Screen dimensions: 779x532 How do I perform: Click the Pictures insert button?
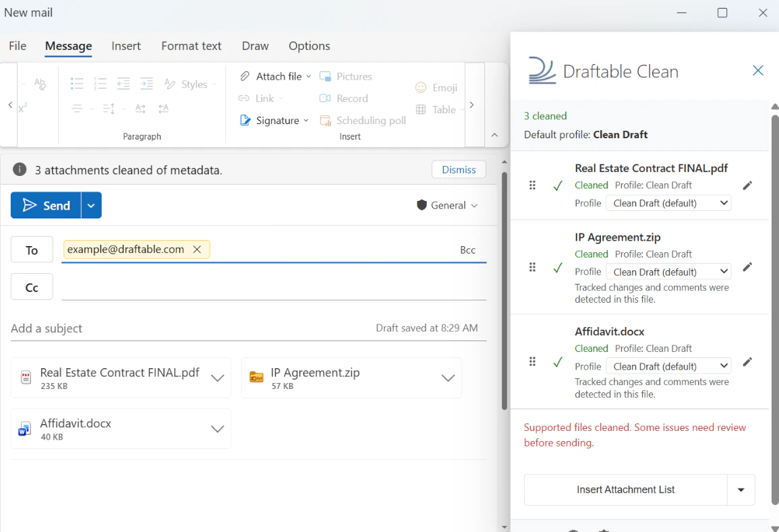pos(346,76)
